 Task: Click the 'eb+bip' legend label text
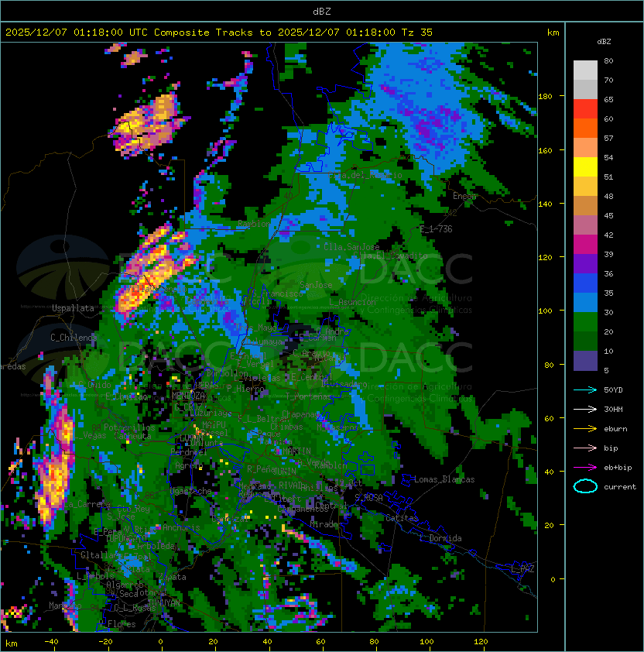click(618, 468)
